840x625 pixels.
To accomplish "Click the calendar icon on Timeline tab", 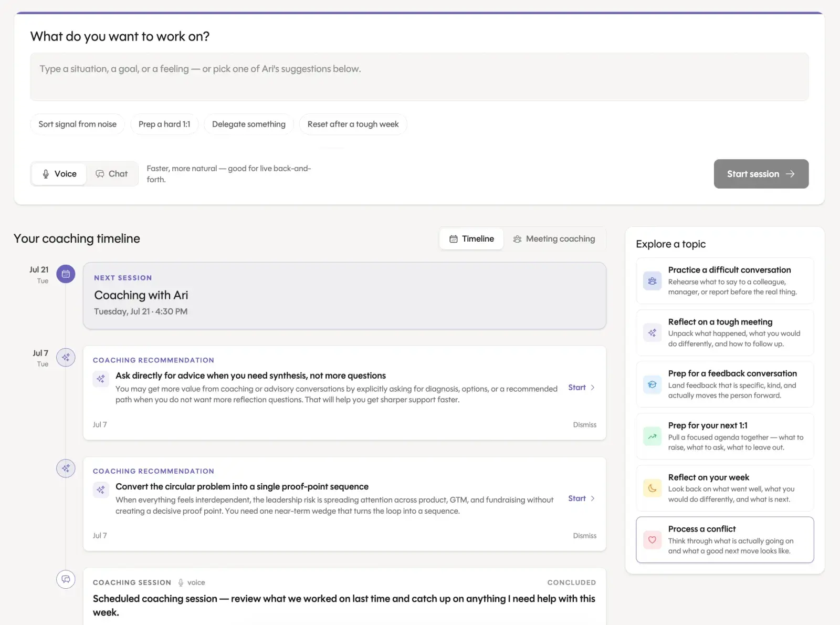I will pos(454,239).
